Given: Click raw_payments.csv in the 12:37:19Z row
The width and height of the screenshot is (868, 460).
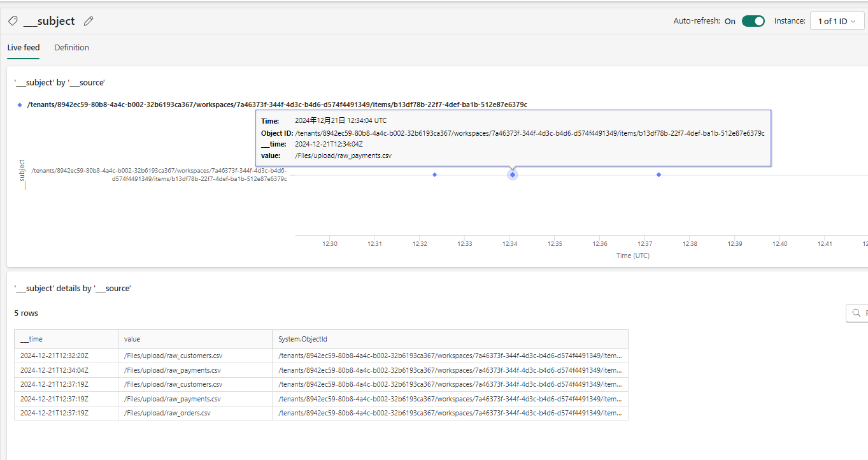Looking at the screenshot, I should coord(195,399).
